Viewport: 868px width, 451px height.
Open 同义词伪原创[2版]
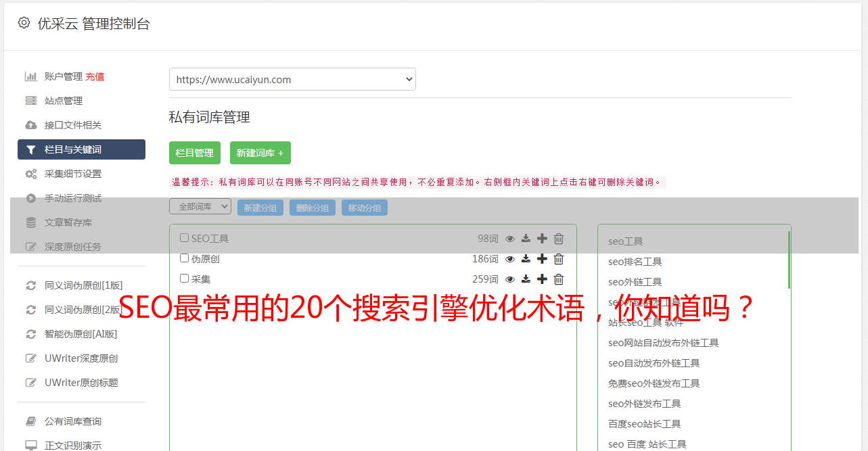tap(84, 310)
